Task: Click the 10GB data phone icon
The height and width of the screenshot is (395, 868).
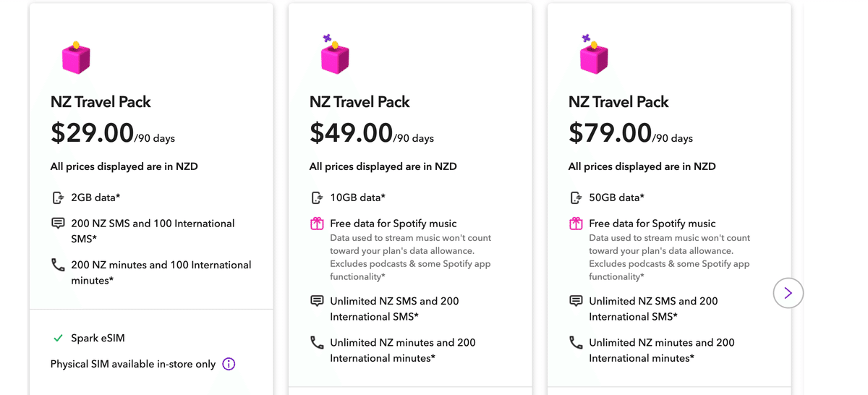Action: tap(317, 197)
